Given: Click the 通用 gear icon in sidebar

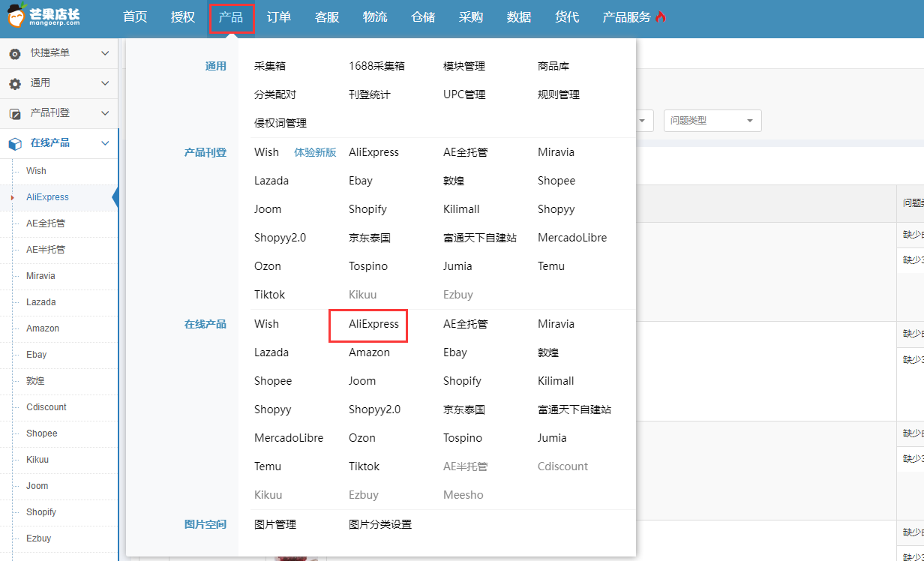Looking at the screenshot, I should click(x=15, y=84).
